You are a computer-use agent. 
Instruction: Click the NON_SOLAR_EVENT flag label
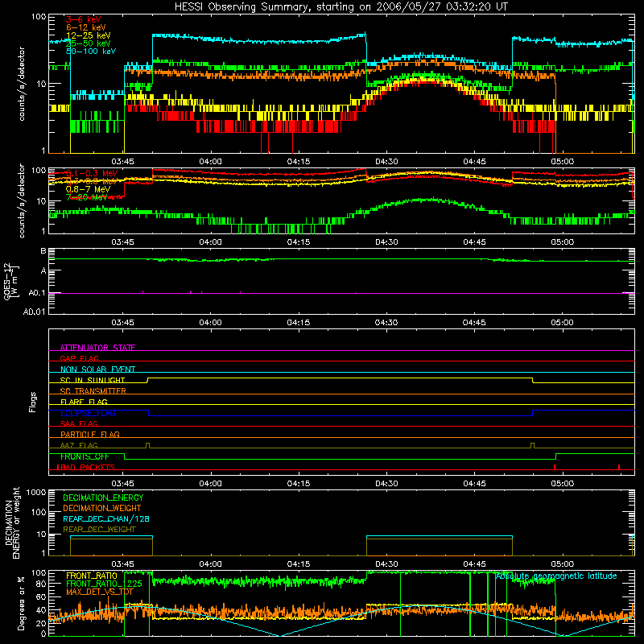coord(97,369)
